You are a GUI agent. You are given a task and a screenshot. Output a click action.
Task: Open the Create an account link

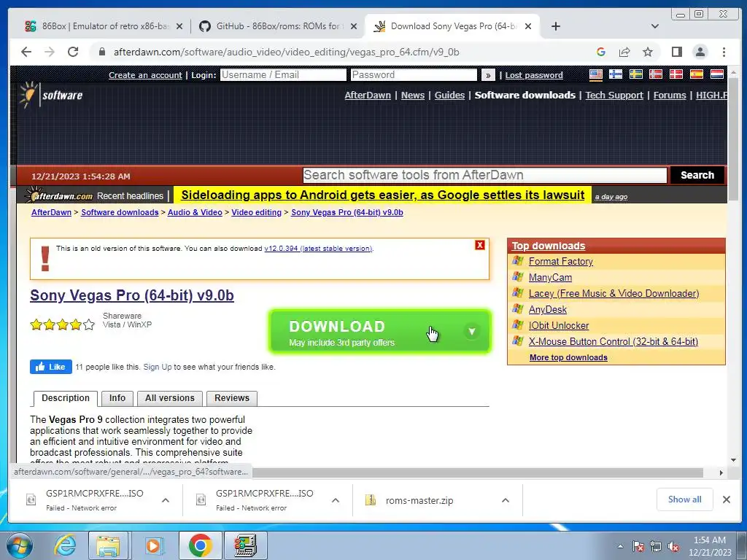(x=145, y=75)
